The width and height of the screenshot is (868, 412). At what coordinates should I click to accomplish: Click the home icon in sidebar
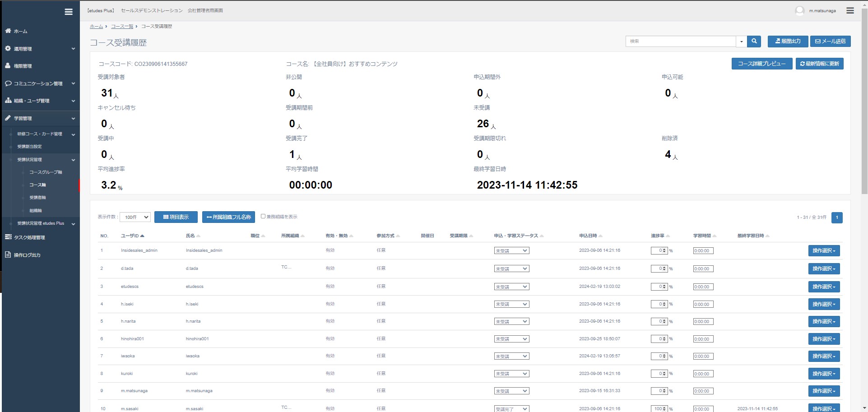tap(8, 31)
